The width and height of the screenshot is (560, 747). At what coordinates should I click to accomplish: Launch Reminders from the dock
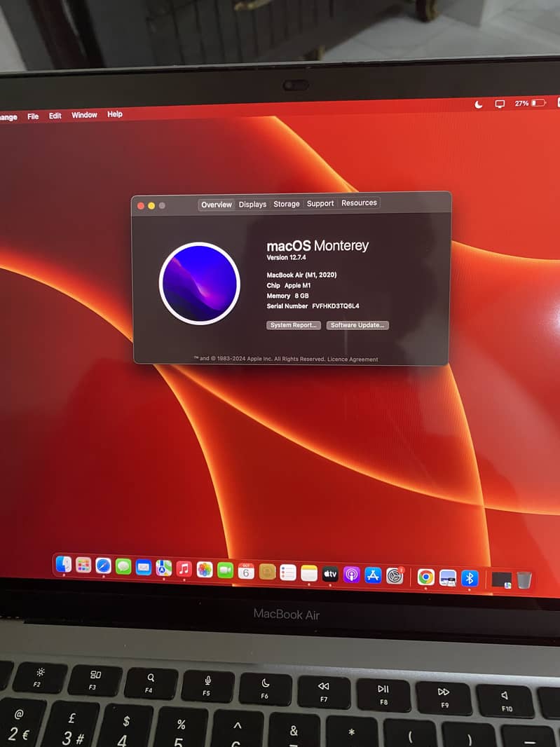(288, 573)
